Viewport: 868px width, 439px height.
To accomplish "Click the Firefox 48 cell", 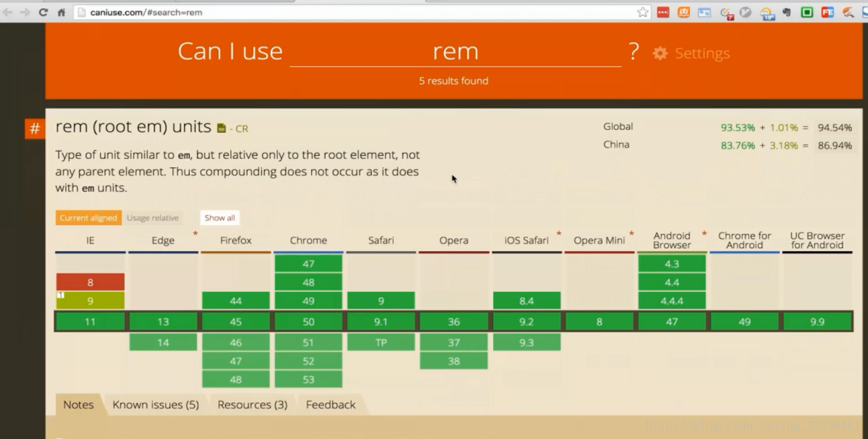I will (x=236, y=379).
